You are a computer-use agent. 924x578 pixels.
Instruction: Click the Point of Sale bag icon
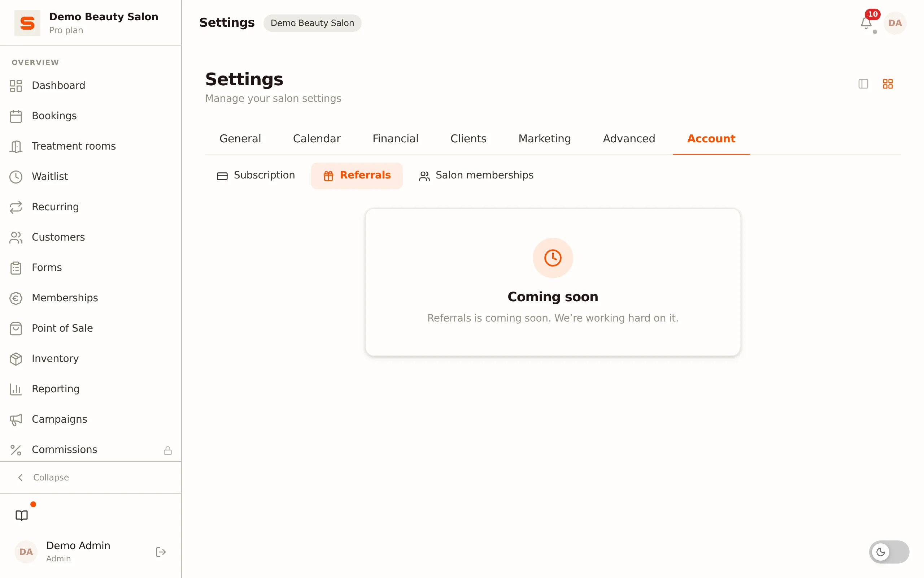(x=16, y=328)
